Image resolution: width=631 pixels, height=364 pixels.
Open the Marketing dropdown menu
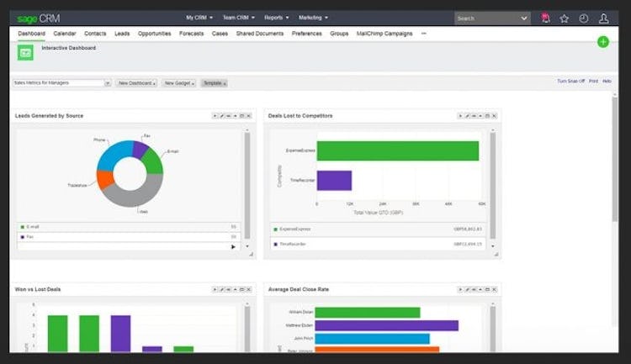pos(313,18)
